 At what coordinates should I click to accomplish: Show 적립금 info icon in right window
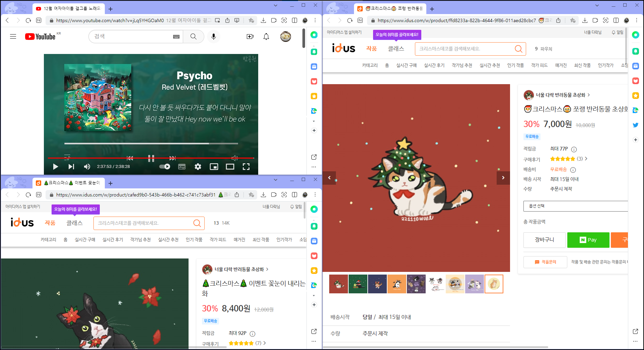point(574,149)
